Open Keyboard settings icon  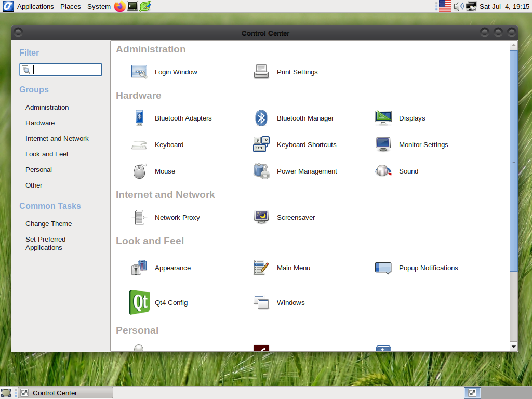pyautogui.click(x=139, y=145)
